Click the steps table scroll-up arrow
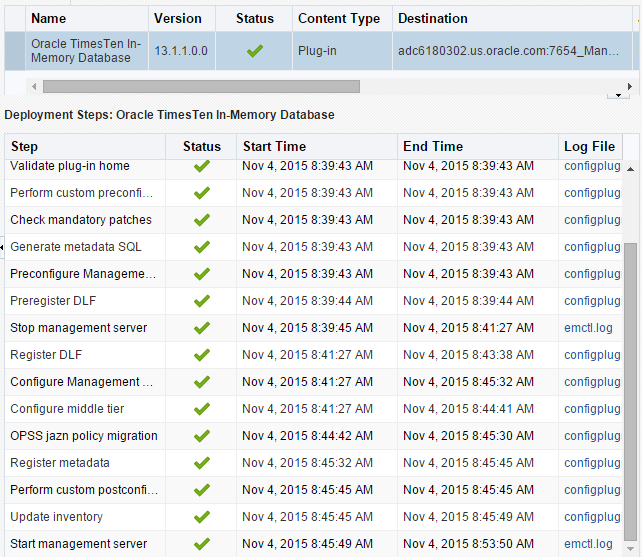Viewport: 642px width, 557px height. [x=631, y=169]
